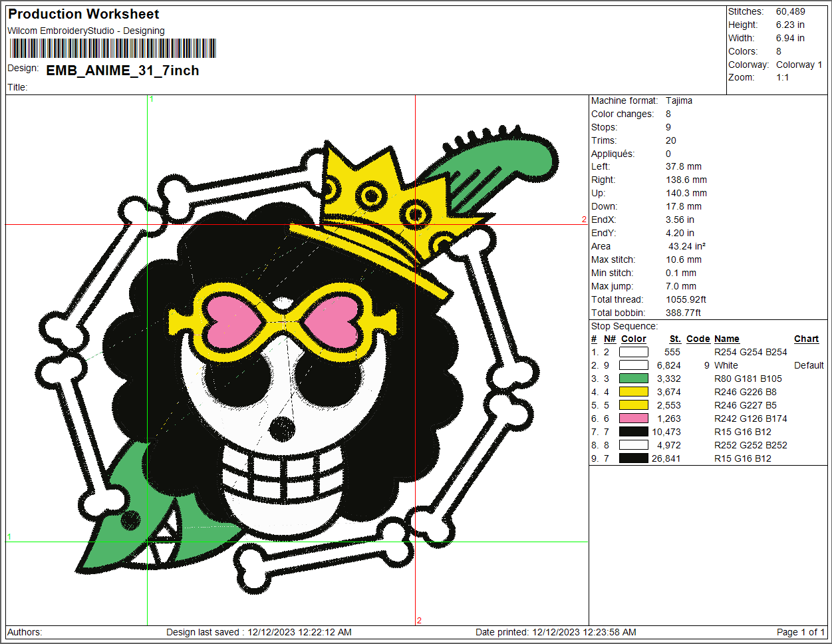Image resolution: width=832 pixels, height=644 pixels.
Task: Click the 'Page 1 of 1' footer text
Action: pos(800,632)
